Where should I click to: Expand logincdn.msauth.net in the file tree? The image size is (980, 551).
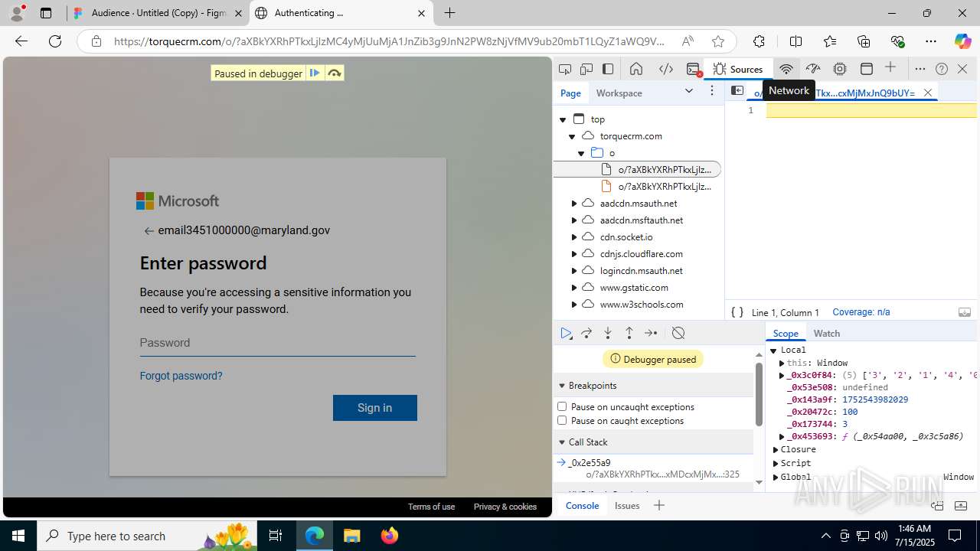point(574,271)
